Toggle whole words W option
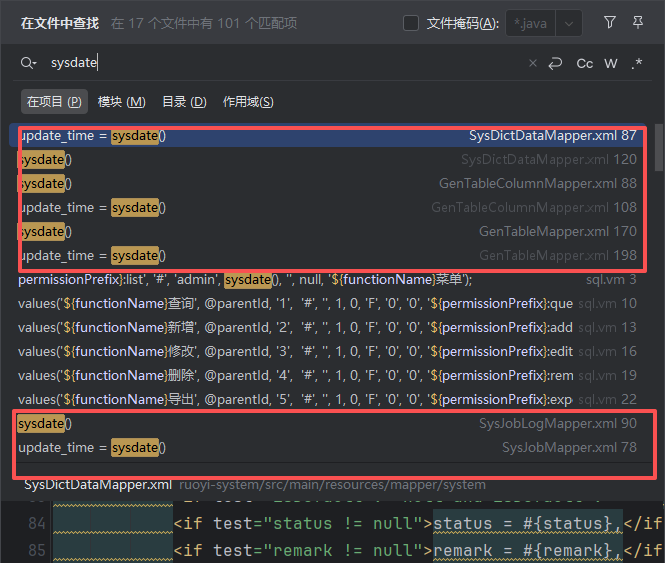The width and height of the screenshot is (665, 563). 611,64
